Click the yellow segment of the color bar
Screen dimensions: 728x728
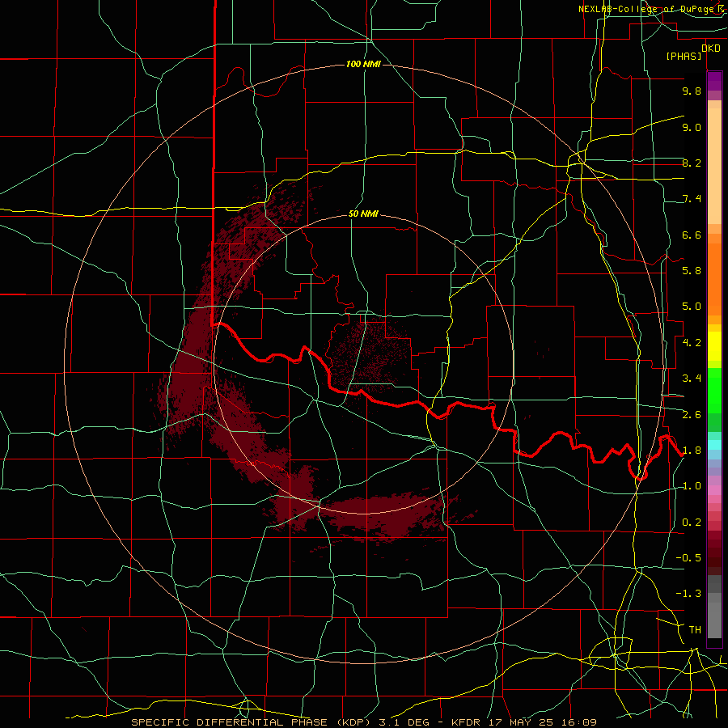[714, 346]
